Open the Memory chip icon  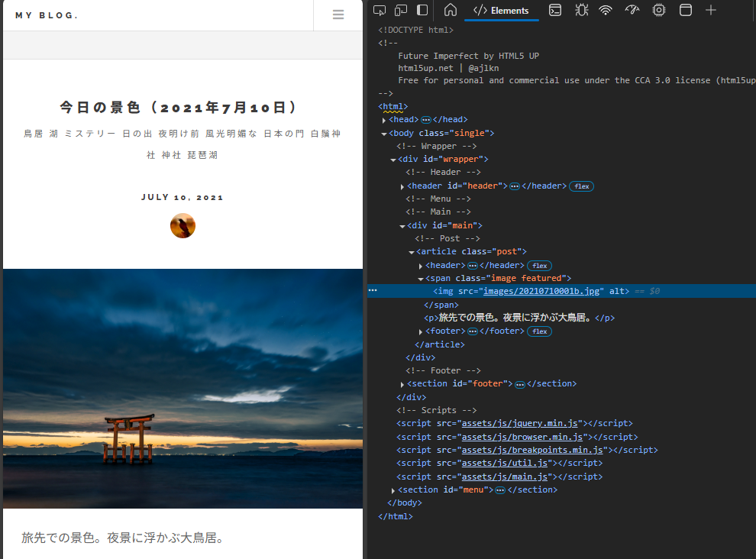[658, 10]
